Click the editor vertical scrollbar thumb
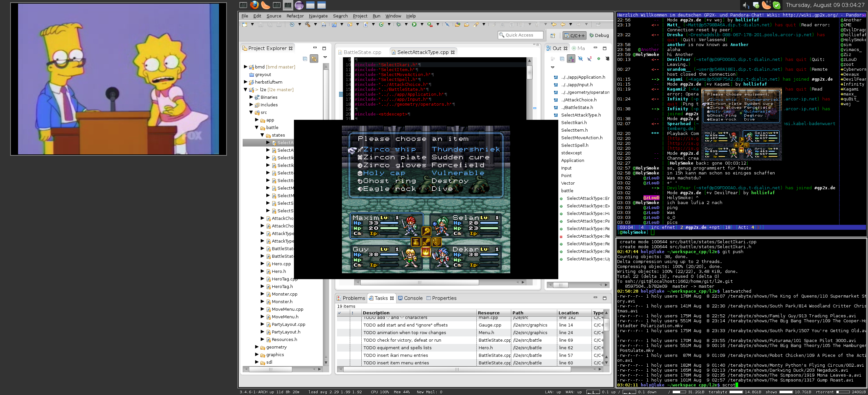The image size is (868, 395). click(529, 72)
